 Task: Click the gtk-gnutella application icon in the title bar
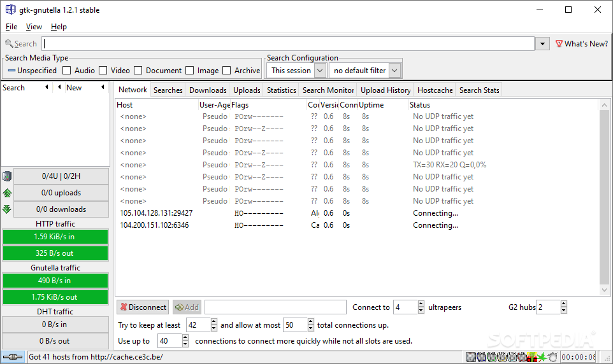pyautogui.click(x=11, y=10)
